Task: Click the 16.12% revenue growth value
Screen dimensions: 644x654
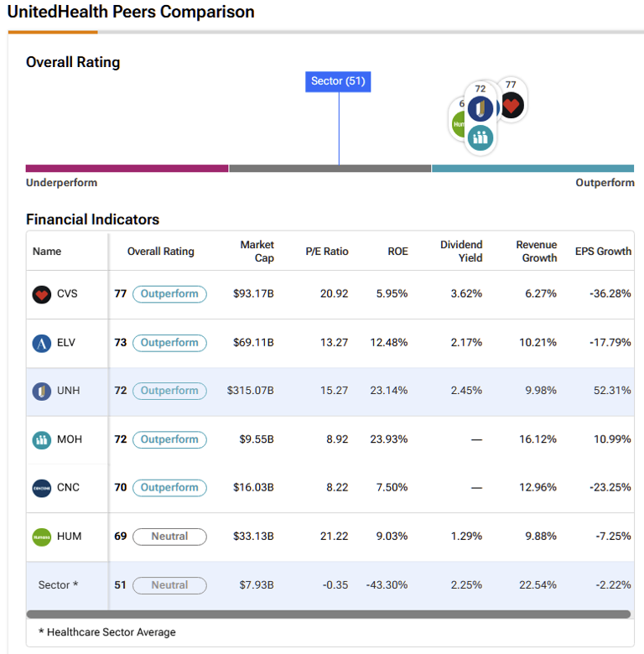Action: [x=538, y=439]
